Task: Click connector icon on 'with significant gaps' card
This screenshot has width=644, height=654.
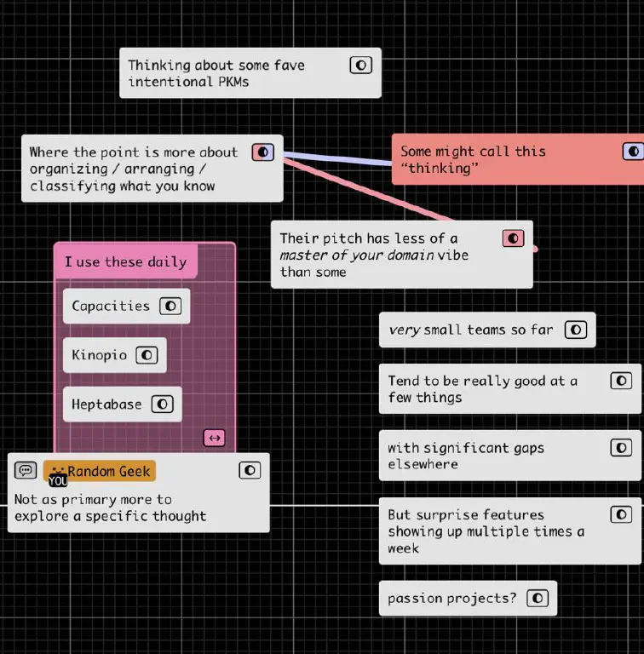Action: 622,447
